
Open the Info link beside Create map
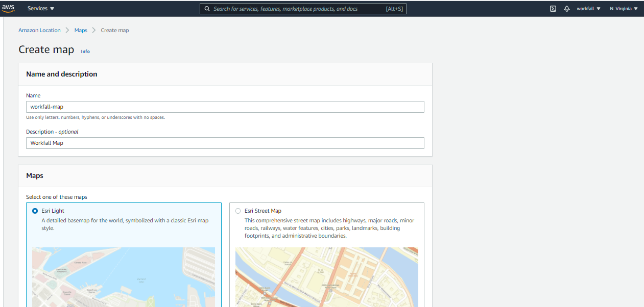(x=85, y=52)
